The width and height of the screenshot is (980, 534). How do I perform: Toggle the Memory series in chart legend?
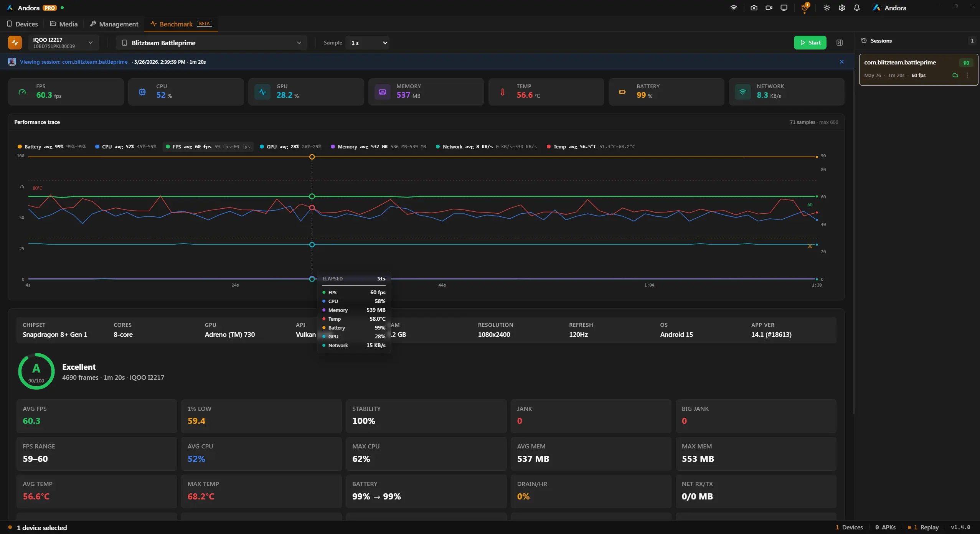pyautogui.click(x=378, y=147)
